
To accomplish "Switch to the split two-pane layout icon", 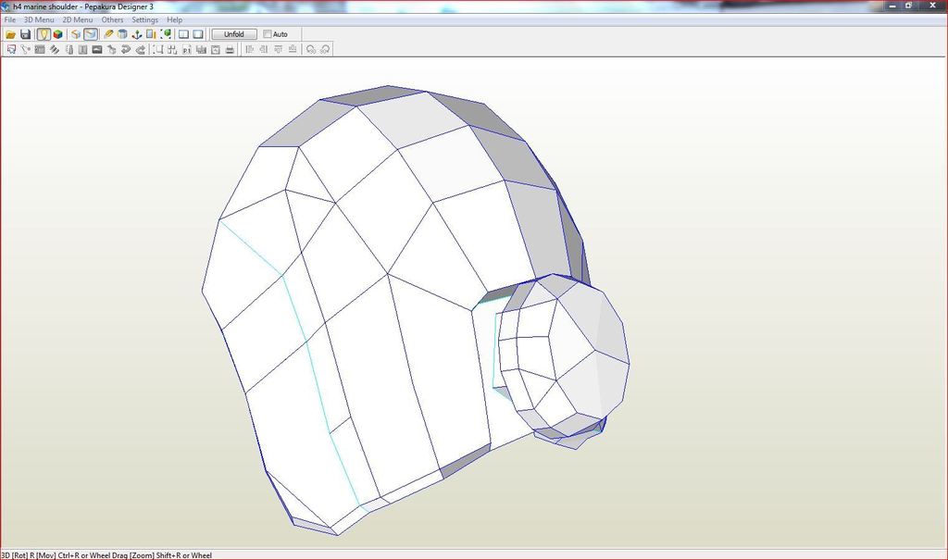I will [184, 34].
